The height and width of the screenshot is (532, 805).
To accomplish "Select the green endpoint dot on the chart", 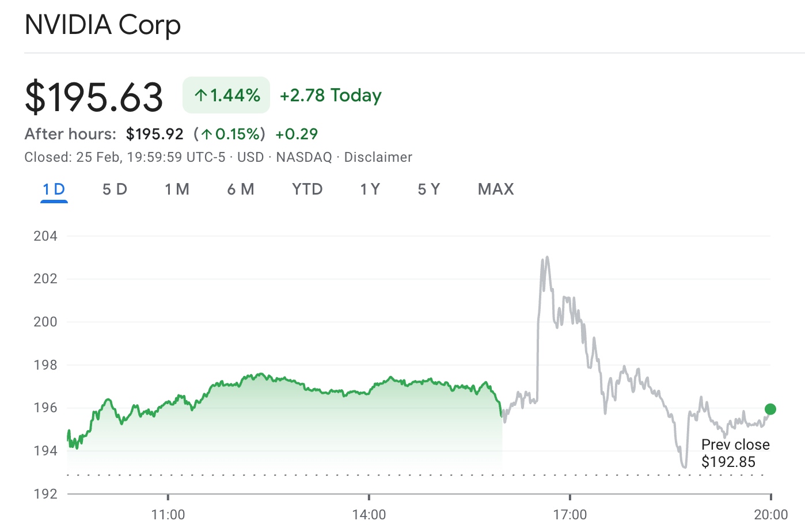I will [770, 409].
